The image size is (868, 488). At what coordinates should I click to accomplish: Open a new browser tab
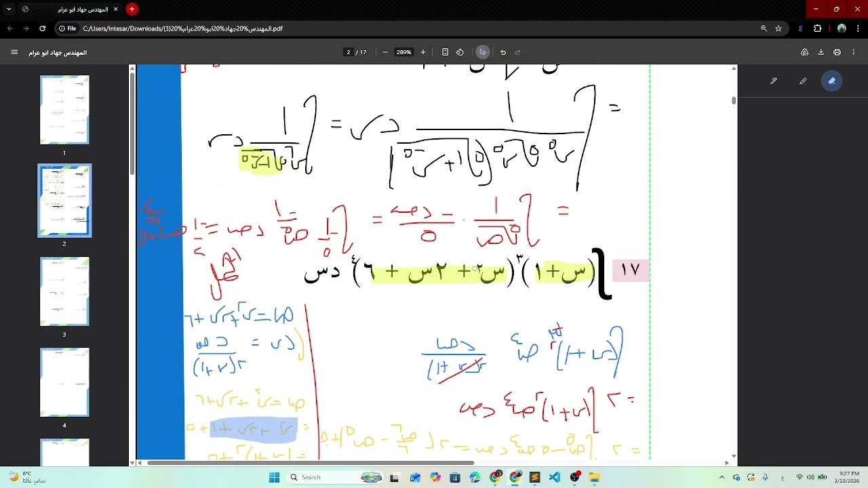point(132,9)
